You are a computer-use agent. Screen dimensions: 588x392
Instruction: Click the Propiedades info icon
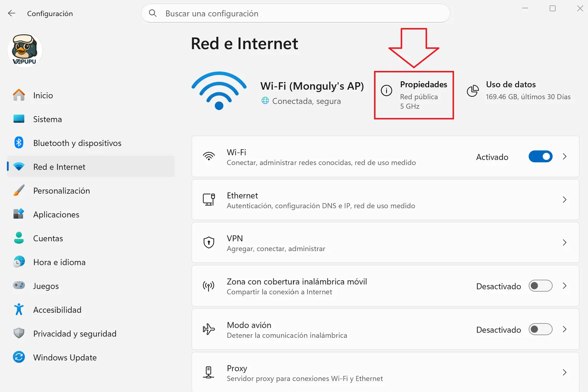click(x=387, y=91)
